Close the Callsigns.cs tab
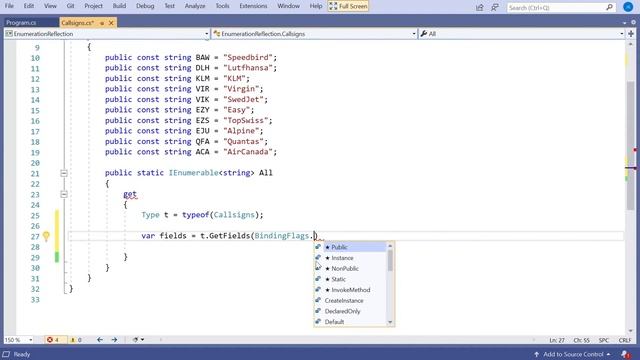This screenshot has height=360, width=640. [x=111, y=23]
